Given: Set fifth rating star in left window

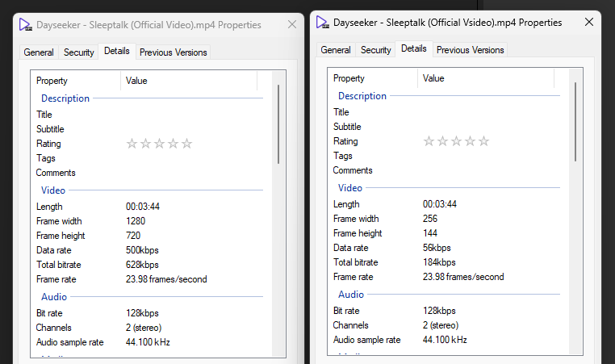Looking at the screenshot, I should (x=186, y=144).
